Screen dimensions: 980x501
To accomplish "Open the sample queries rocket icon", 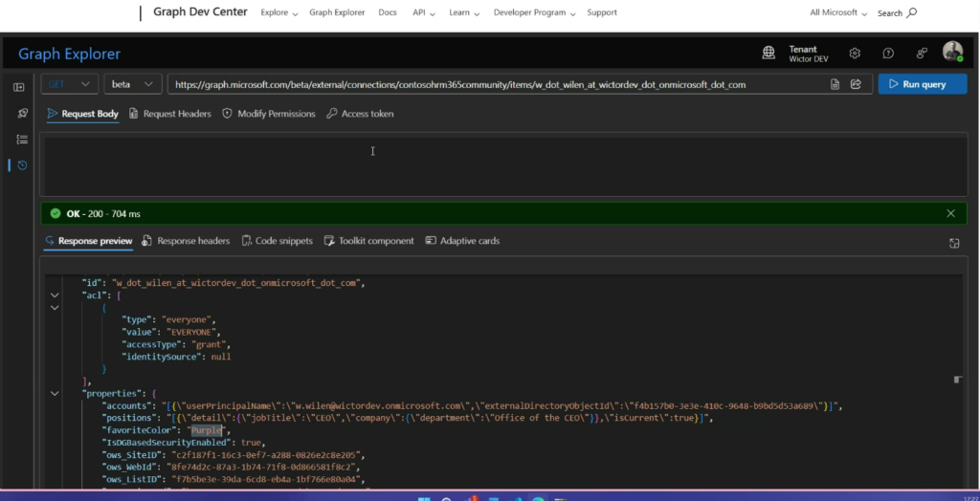I will [23, 113].
